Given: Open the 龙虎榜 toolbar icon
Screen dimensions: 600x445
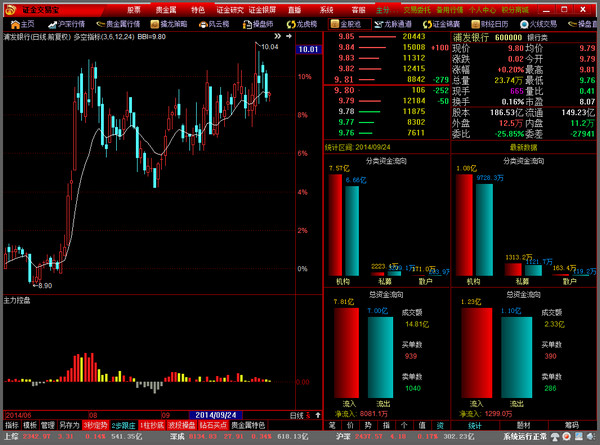Looking at the screenshot, I should 302,24.
